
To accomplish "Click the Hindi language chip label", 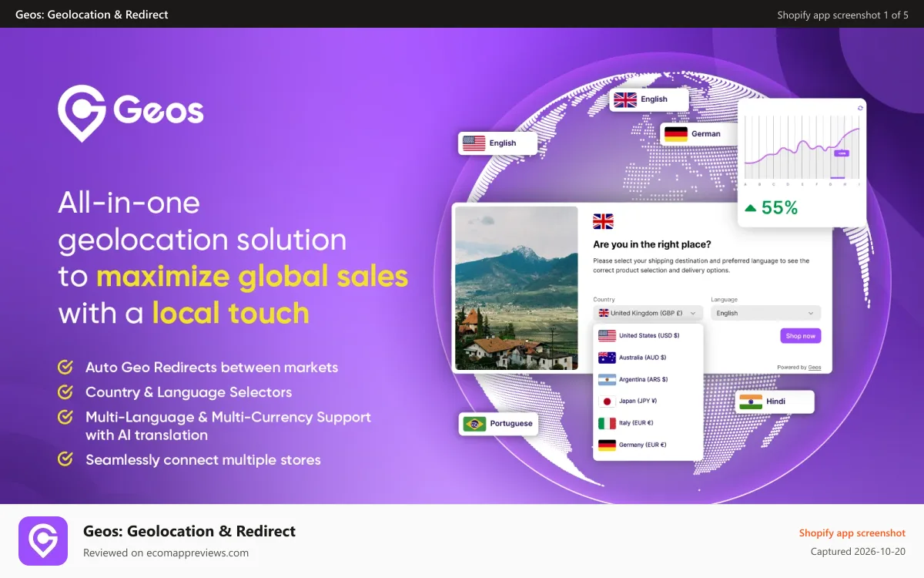I will pos(775,402).
